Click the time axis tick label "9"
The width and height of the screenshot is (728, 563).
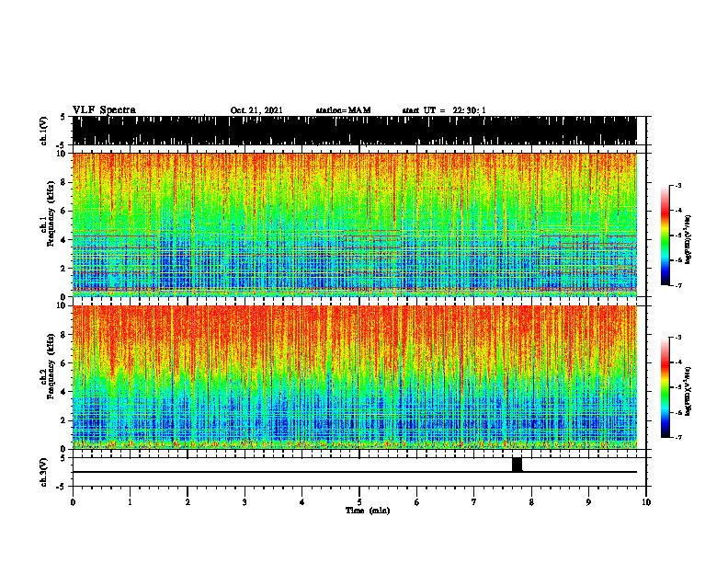pos(588,502)
